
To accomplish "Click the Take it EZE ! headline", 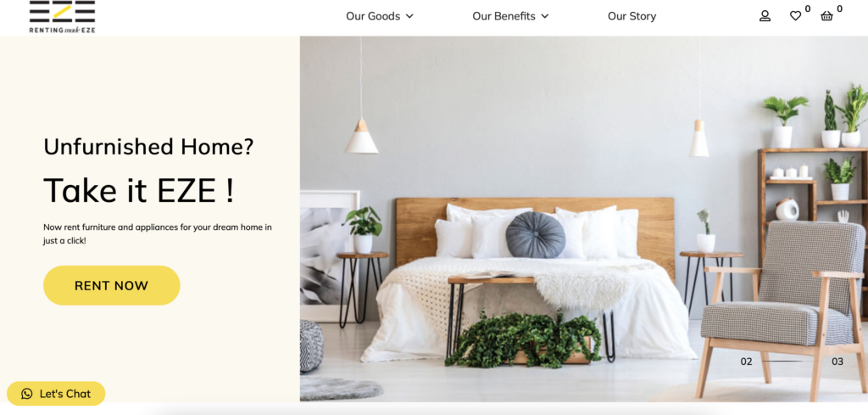I will point(139,190).
